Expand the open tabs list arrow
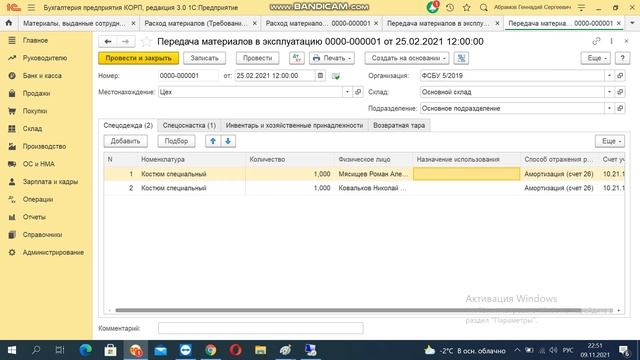Image resolution: width=640 pixels, height=360 pixels. (x=632, y=23)
